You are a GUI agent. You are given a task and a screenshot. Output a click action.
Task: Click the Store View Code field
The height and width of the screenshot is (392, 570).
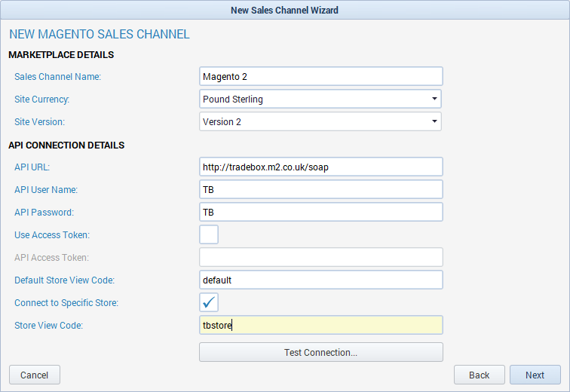321,325
